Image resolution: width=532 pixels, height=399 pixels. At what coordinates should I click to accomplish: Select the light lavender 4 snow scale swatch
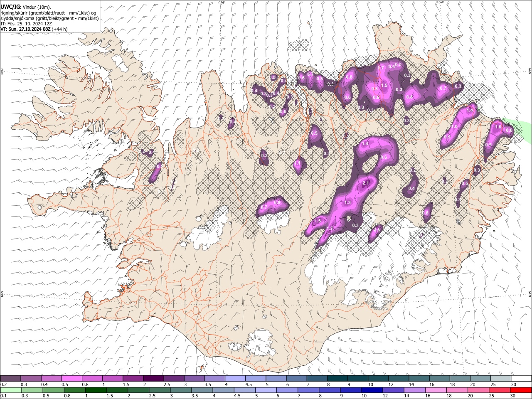pos(235,378)
